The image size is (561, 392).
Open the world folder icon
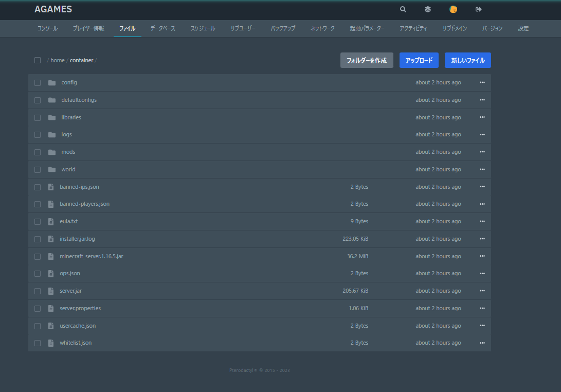[51, 169]
